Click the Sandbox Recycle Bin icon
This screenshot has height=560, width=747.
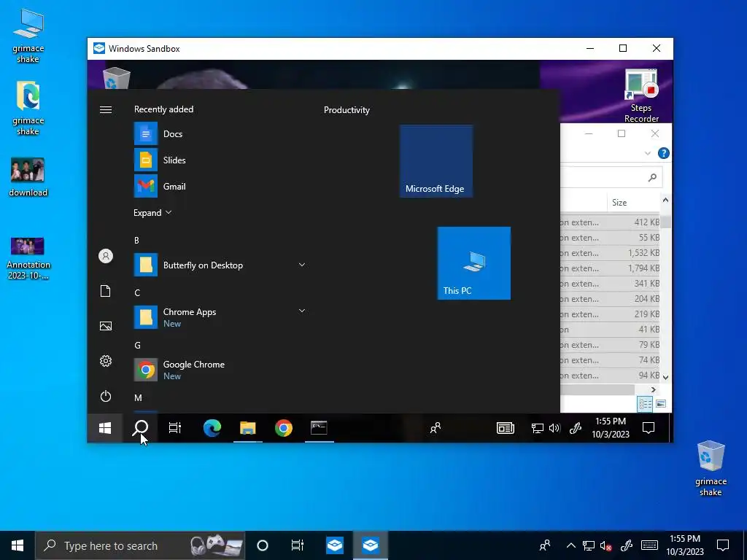pos(116,77)
